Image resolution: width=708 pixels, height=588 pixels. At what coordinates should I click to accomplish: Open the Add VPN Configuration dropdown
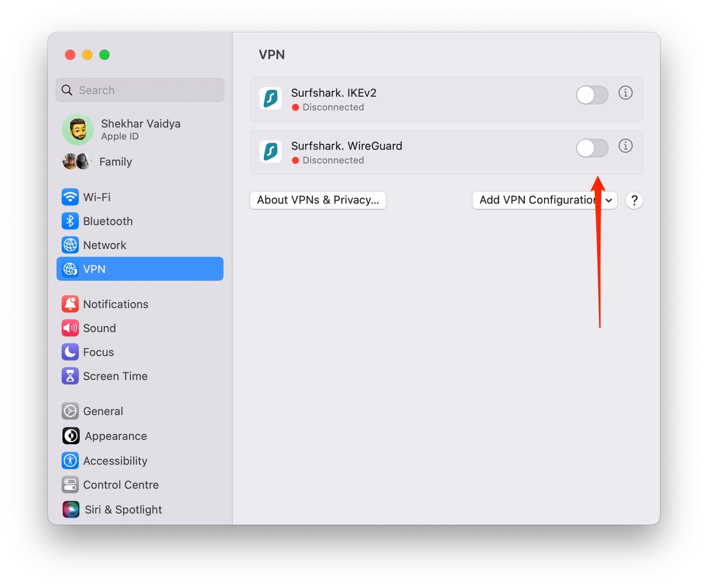545,200
